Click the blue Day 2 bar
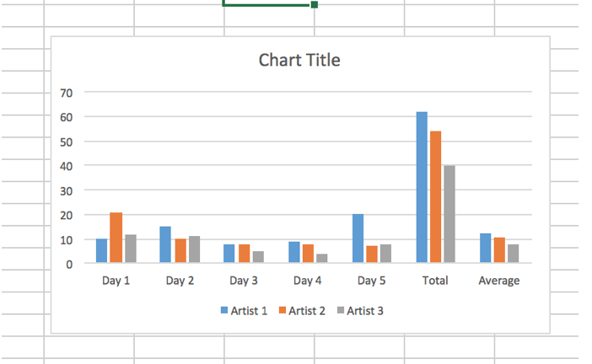Image resolution: width=592 pixels, height=364 pixels. tap(165, 244)
